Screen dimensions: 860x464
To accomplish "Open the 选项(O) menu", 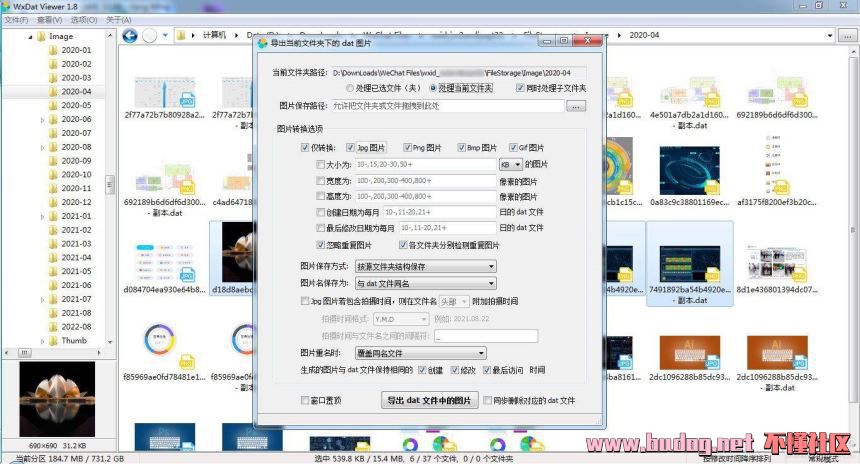I will [x=84, y=19].
